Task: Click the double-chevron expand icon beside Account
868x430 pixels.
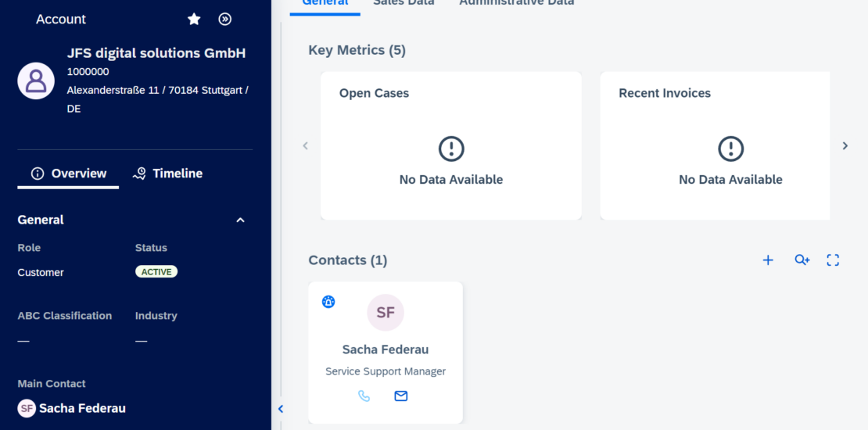Action: click(x=225, y=19)
